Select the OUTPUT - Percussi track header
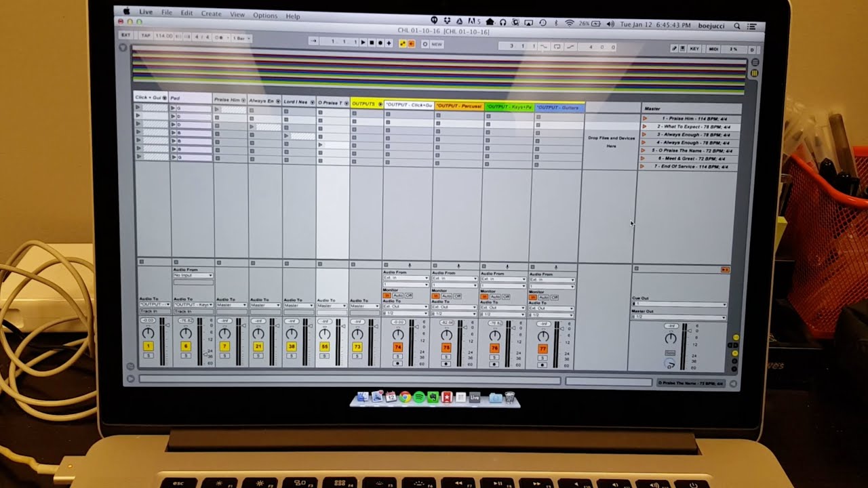The height and width of the screenshot is (488, 868). (x=458, y=106)
